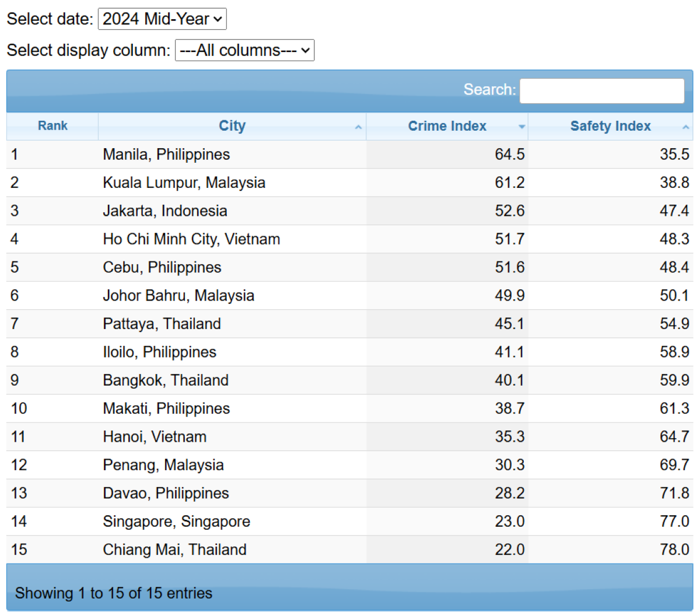Screen dimensions: 700x612
Task: Click Hanoi's safety index value 64.7
Action: pyautogui.click(x=674, y=436)
